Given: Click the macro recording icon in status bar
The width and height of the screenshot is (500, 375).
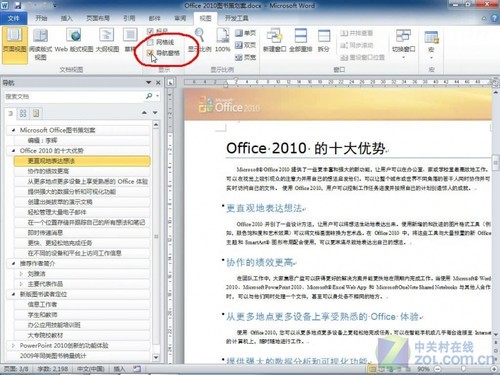Looking at the screenshot, I should coord(137,369).
